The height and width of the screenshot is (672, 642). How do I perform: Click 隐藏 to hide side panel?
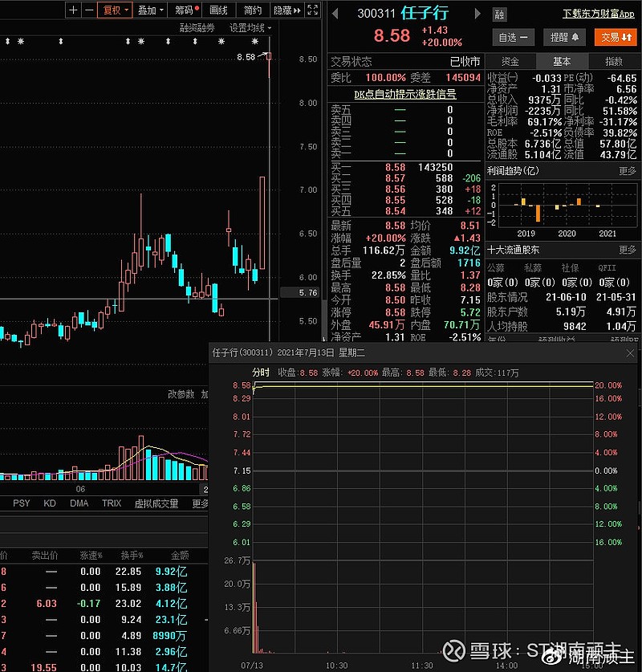tap(287, 10)
